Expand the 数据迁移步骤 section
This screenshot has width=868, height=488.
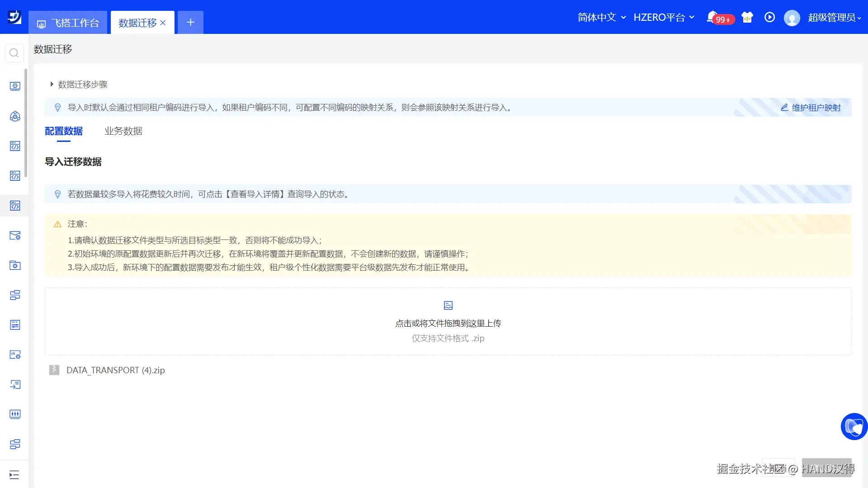(79, 84)
